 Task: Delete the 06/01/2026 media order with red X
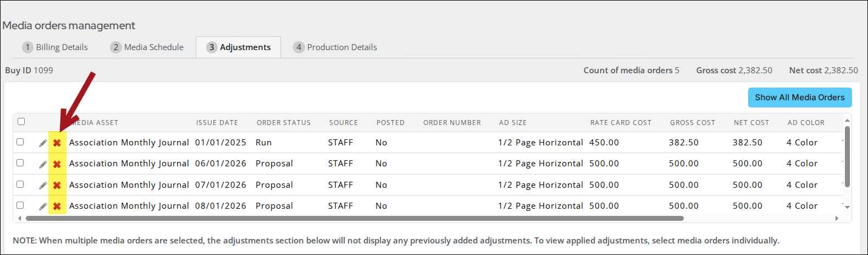57,164
